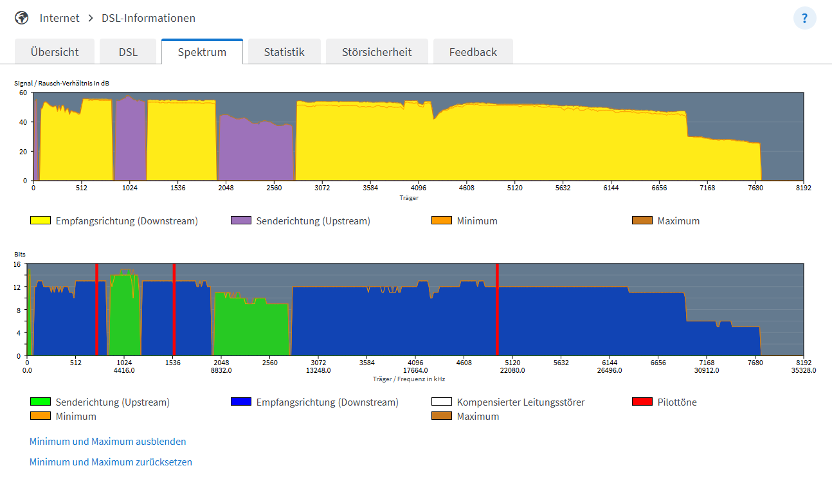Click the red pilot tone marker near carrier 4950
Viewport: 832px width, 504px height.
click(x=498, y=309)
